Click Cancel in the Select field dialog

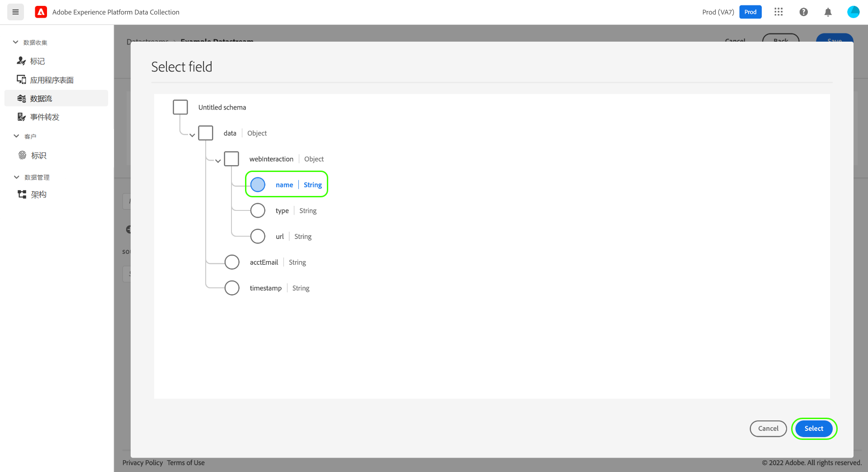pyautogui.click(x=768, y=429)
